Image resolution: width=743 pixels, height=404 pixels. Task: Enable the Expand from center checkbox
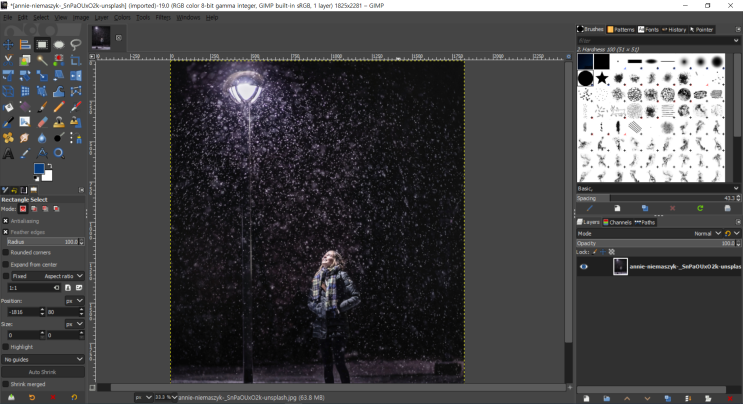click(6, 264)
